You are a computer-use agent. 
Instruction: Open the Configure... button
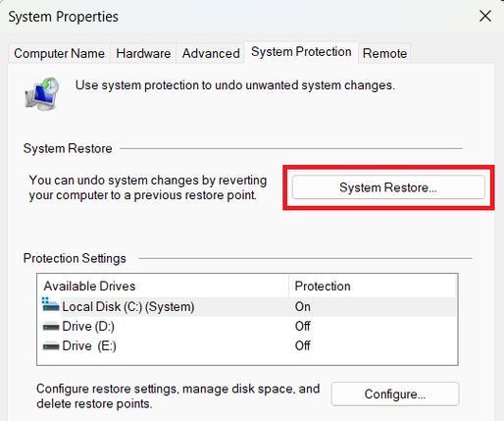pos(395,394)
